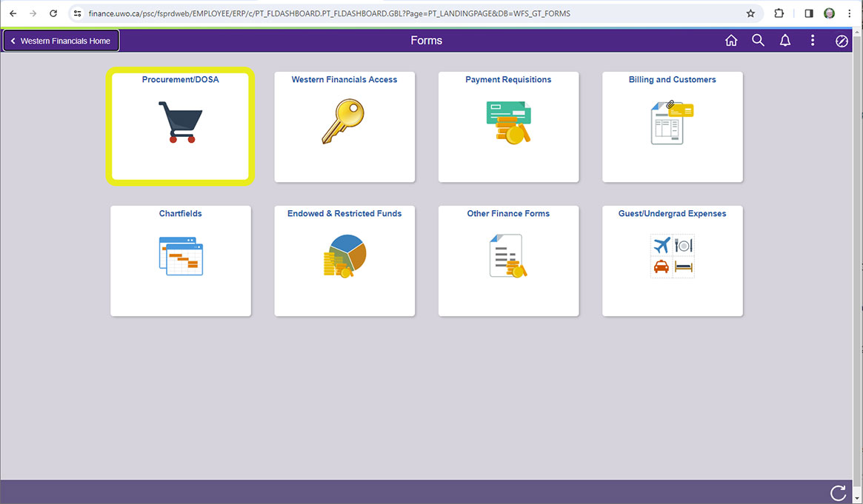
Task: Open the browser extensions puzzle icon
Action: pyautogui.click(x=779, y=13)
